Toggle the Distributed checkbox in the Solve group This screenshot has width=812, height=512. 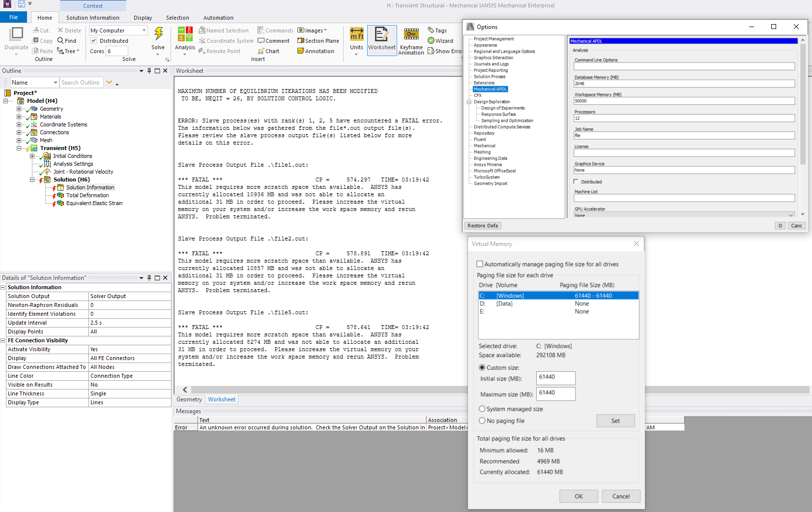coord(94,41)
